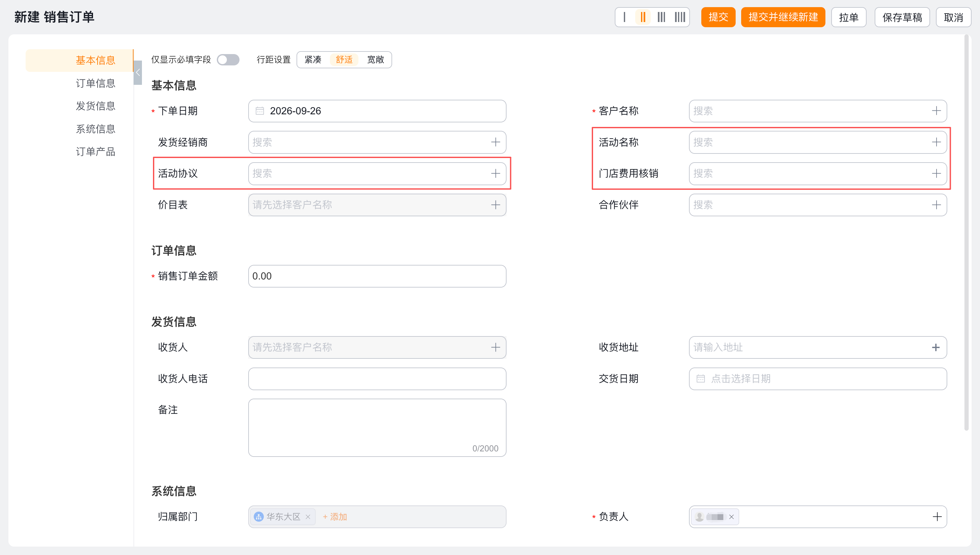Click the 销售订单金额 input field

[x=377, y=276]
